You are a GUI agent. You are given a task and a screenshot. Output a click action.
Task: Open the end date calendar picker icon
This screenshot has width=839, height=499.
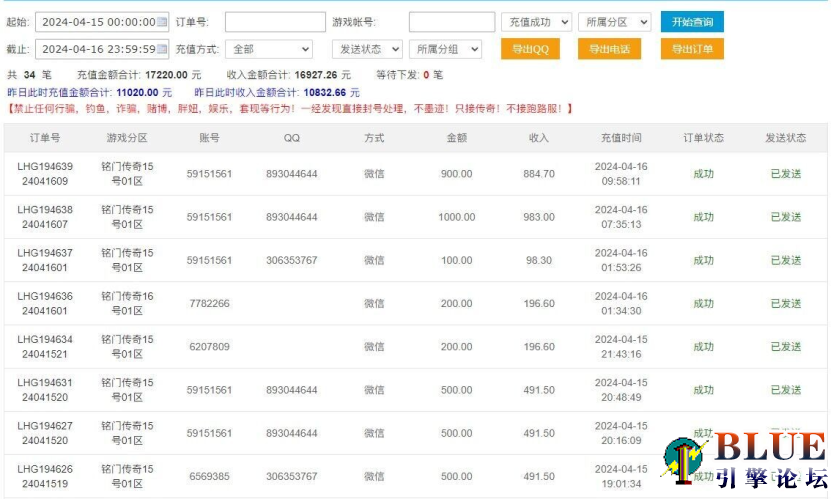click(x=162, y=49)
